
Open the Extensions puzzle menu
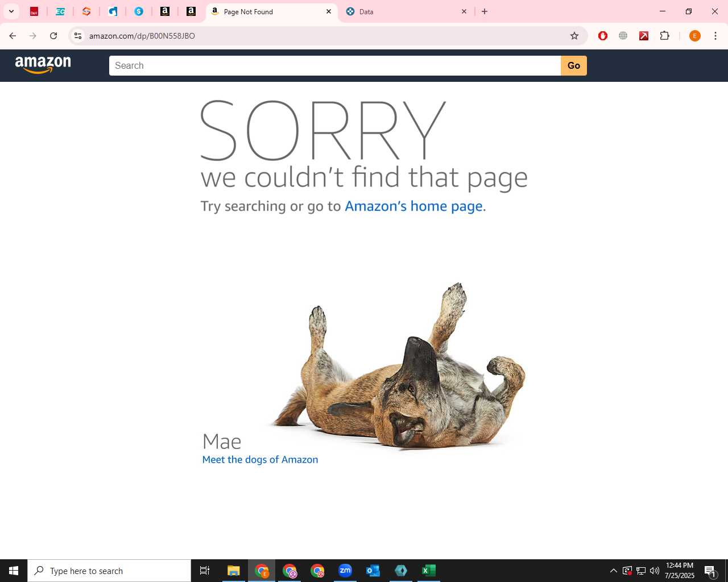click(x=664, y=36)
